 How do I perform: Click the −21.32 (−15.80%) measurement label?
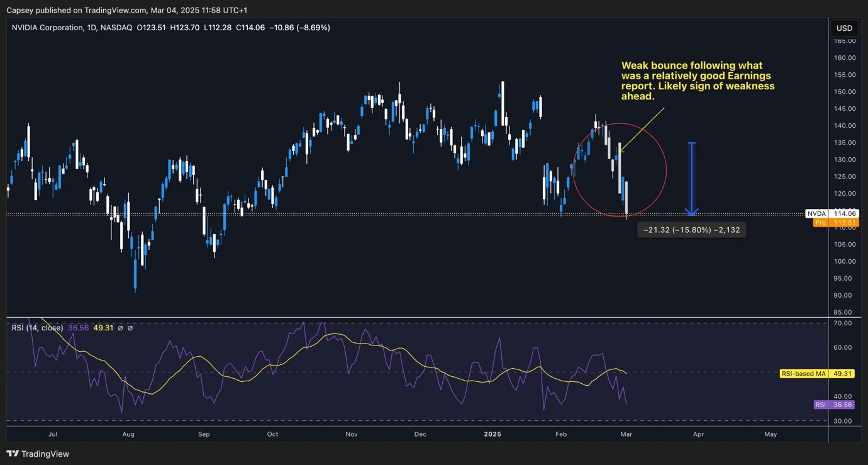click(x=691, y=230)
